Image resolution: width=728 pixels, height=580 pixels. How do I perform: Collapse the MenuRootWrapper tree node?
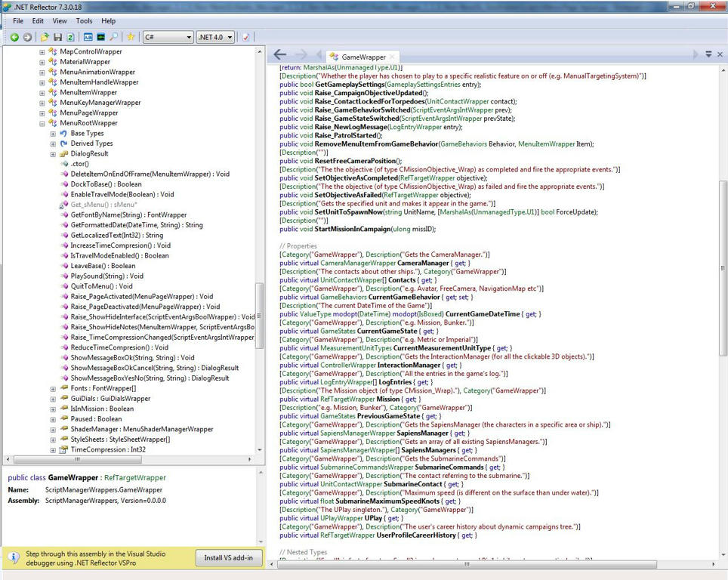tap(42, 124)
